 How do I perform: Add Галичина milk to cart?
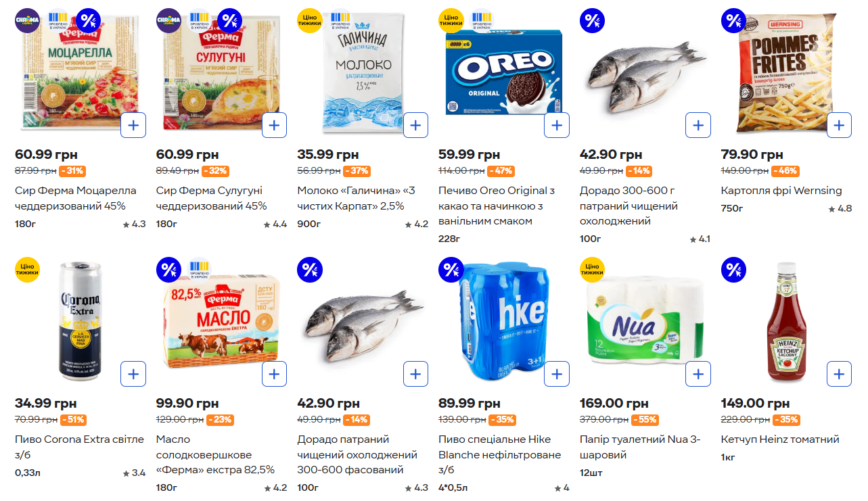point(415,125)
